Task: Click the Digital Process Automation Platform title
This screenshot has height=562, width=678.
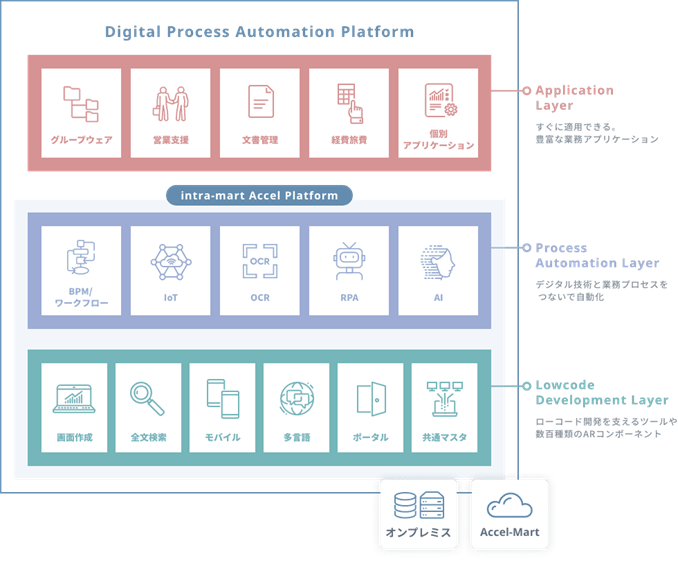Action: tap(259, 32)
